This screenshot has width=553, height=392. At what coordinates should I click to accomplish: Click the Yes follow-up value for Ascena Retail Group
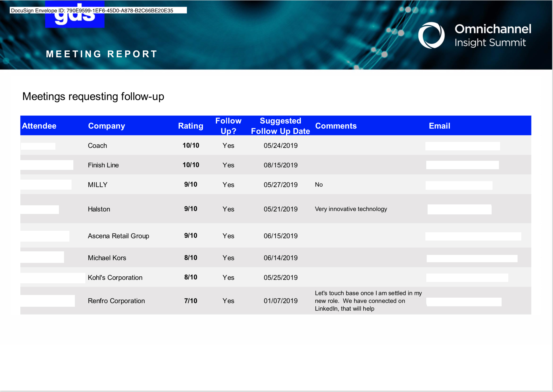(x=228, y=236)
